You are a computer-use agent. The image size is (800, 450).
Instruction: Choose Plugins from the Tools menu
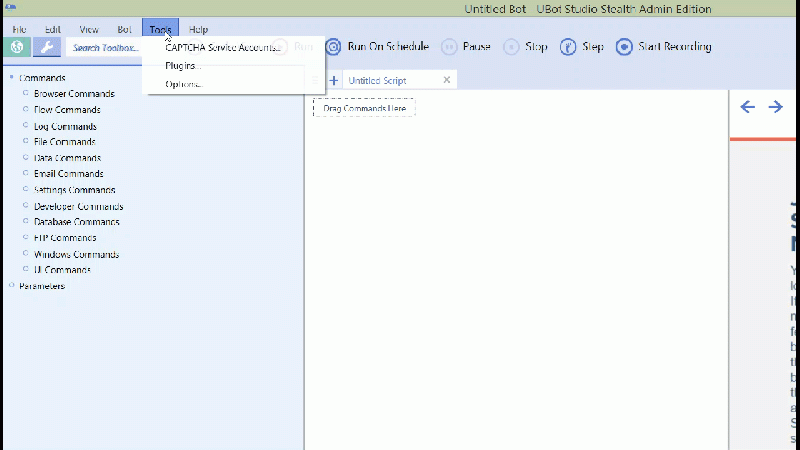tap(183, 66)
